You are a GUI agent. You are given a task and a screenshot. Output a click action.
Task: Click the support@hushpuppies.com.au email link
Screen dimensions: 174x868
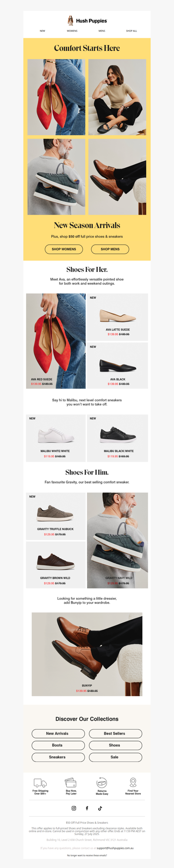pyautogui.click(x=115, y=848)
